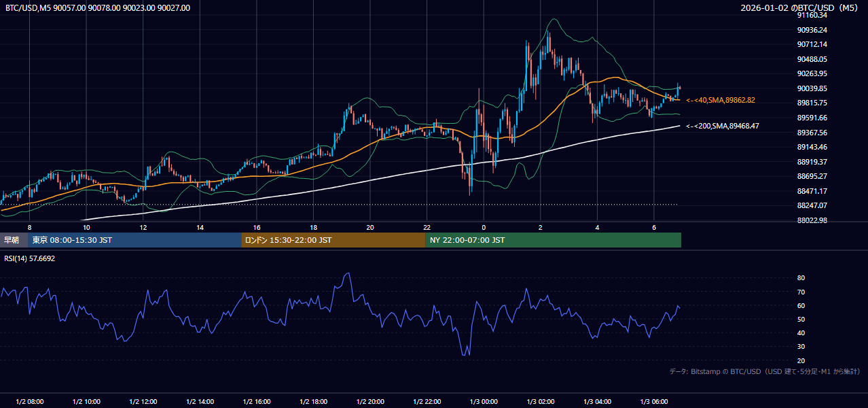
Task: Click hour label 8 under price chart
Action: coord(29,227)
